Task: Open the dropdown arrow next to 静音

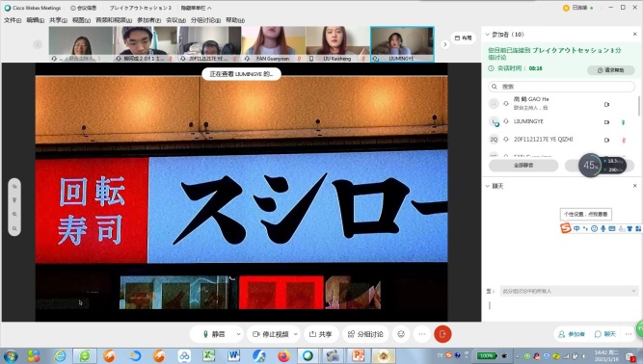Action: click(x=239, y=334)
